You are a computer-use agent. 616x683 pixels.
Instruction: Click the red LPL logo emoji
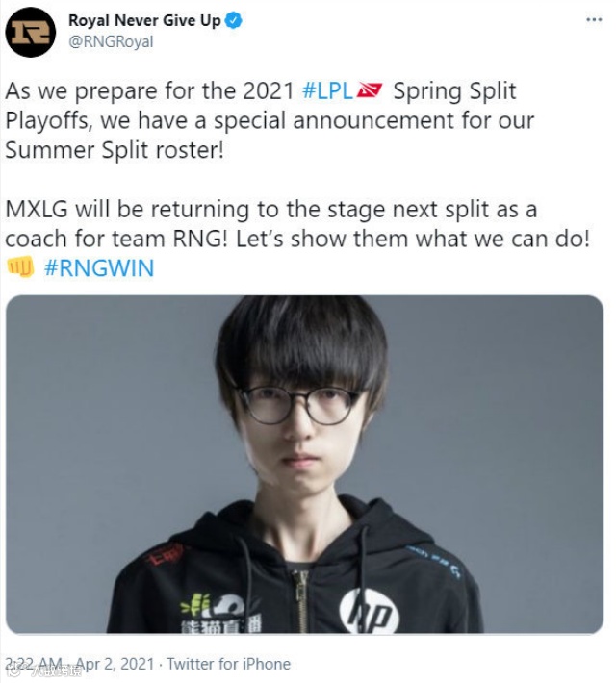[x=370, y=90]
